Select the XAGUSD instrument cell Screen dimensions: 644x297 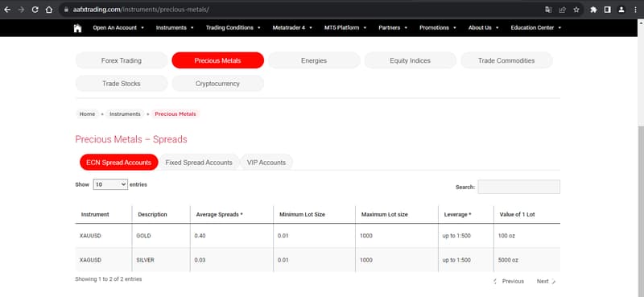click(104, 260)
